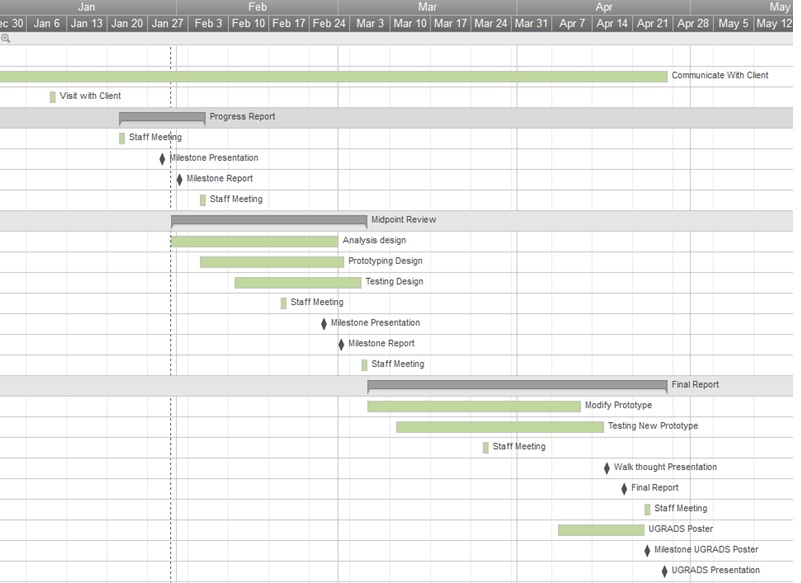The image size is (801, 583).
Task: Select the Walk thought Presentation milestone diamond
Action: [606, 468]
